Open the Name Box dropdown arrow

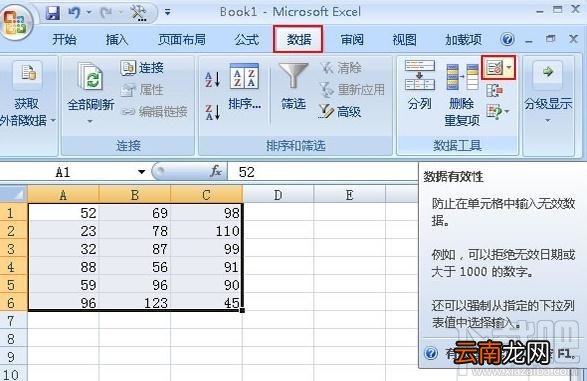142,172
